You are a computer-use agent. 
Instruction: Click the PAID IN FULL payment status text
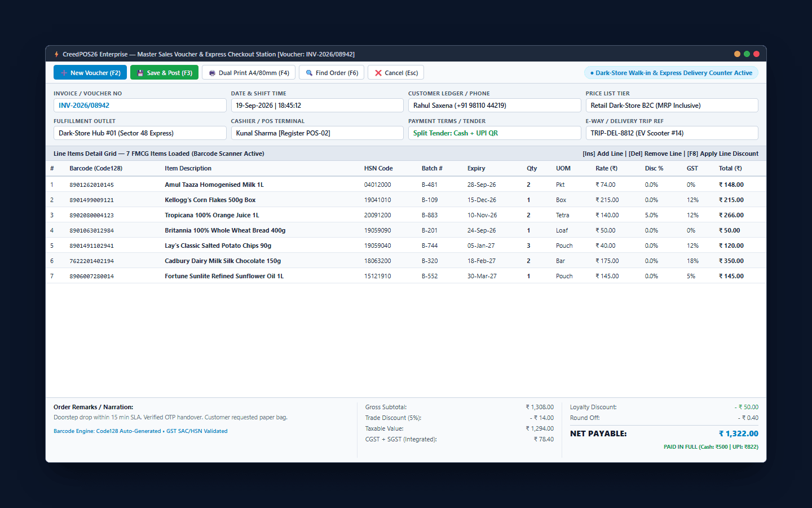tap(711, 446)
